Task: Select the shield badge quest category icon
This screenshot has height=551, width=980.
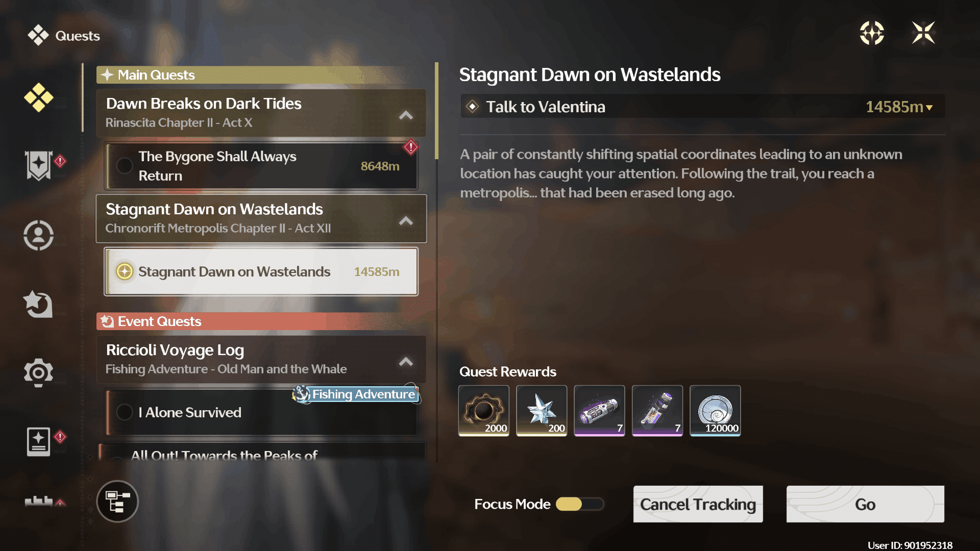Action: pos(39,165)
